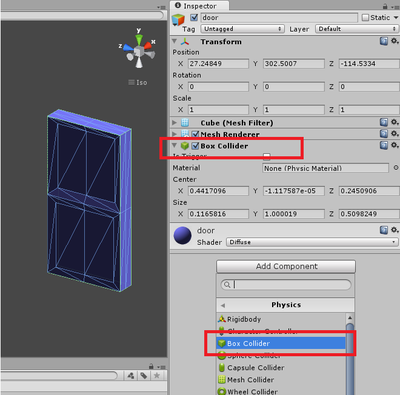Toggle the door object active checkbox
400x395 pixels.
click(x=194, y=17)
